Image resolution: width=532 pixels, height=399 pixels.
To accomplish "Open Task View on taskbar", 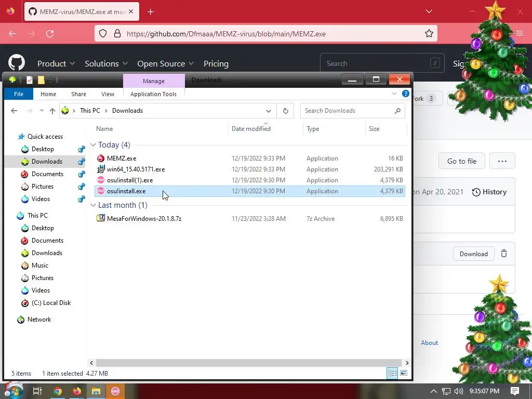I will (x=37, y=391).
